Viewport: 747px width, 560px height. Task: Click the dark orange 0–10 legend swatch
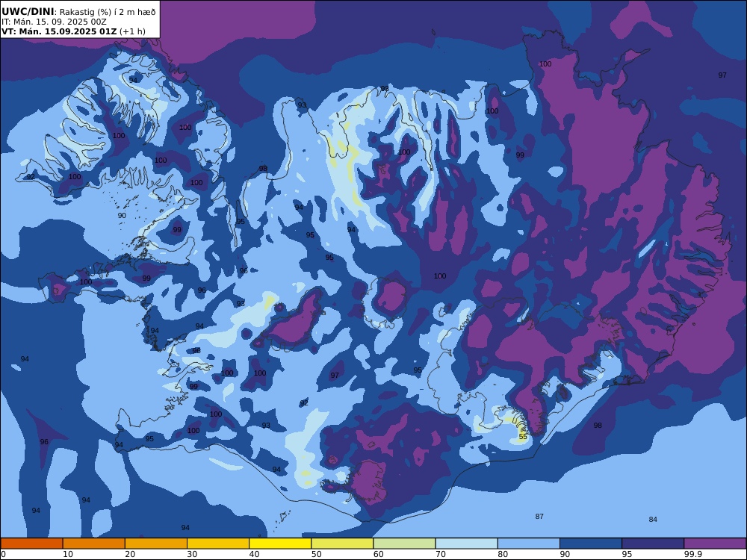pos(31,544)
